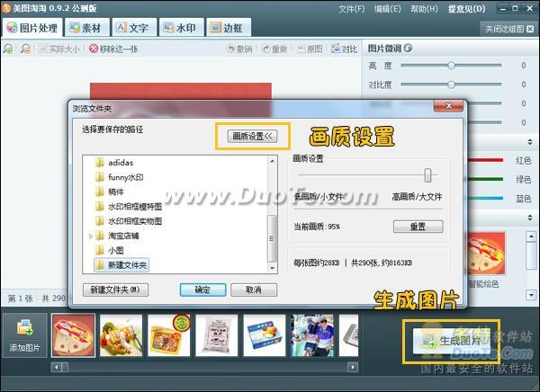This screenshot has width=540, height=392.
Task: Open the 提意见(D) menu
Action: 466,9
